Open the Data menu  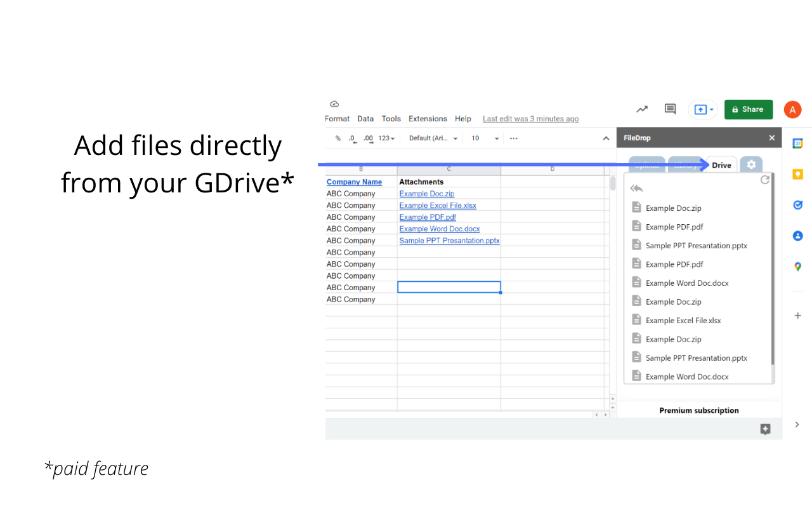(x=365, y=119)
